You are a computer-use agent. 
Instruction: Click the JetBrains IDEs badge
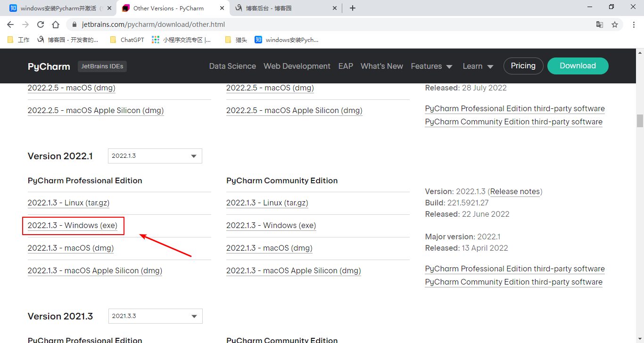click(102, 66)
